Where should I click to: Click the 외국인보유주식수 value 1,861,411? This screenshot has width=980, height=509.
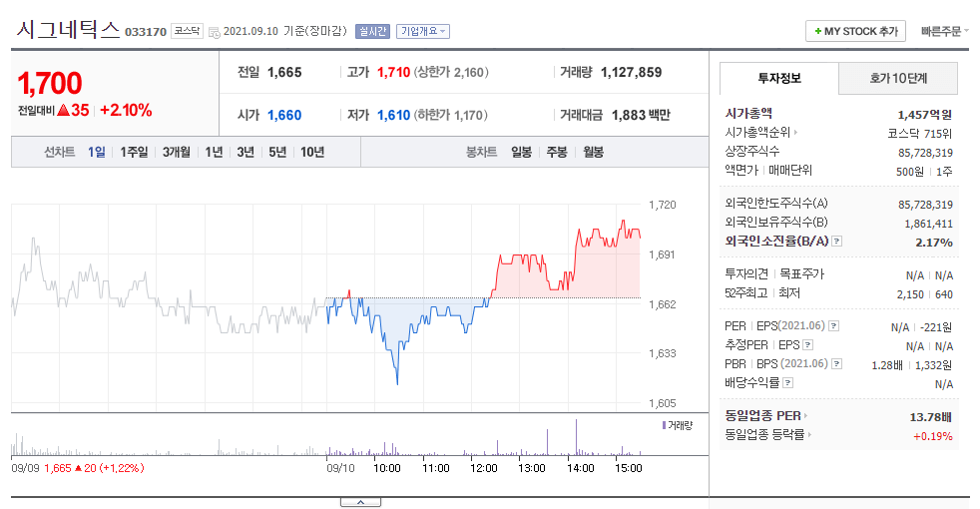929,224
